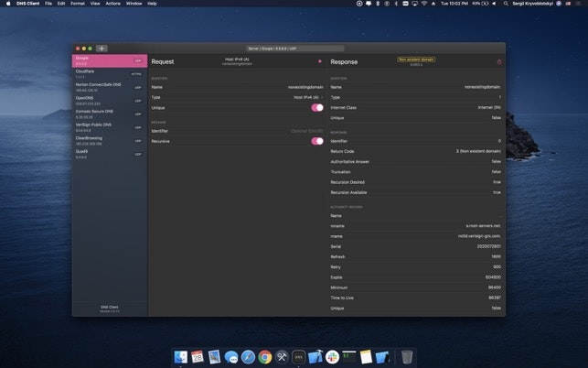Click the Expire value 604800
The image size is (588, 368).
click(493, 277)
